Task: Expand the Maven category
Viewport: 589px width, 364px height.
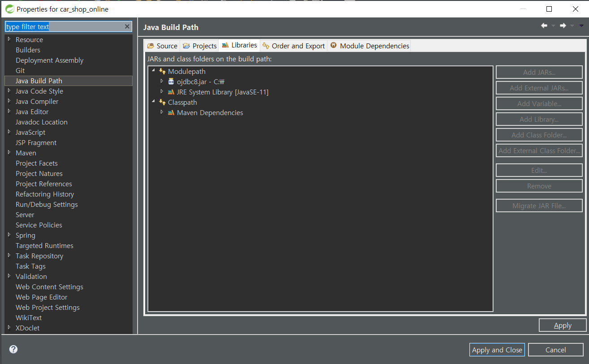Action: [x=9, y=152]
